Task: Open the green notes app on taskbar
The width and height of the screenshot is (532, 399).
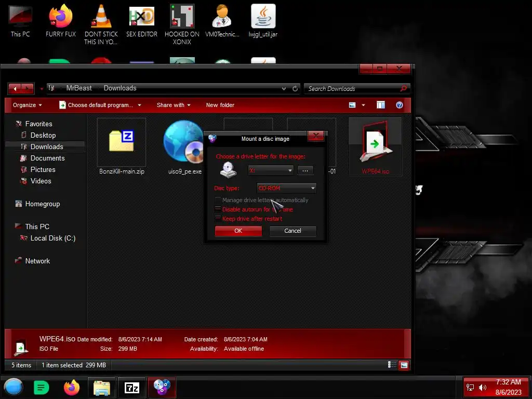Action: click(42, 388)
